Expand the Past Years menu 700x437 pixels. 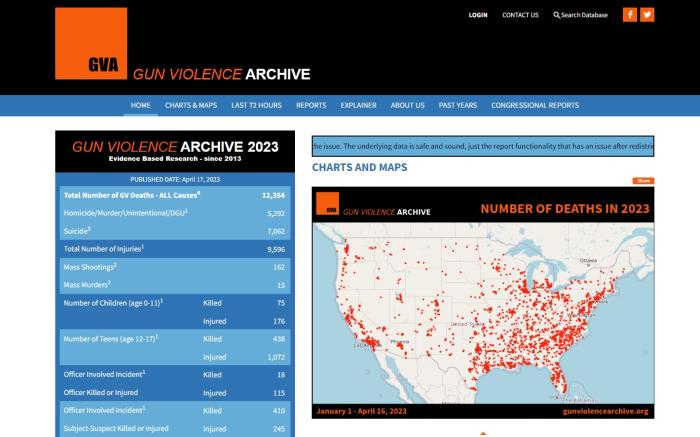458,105
